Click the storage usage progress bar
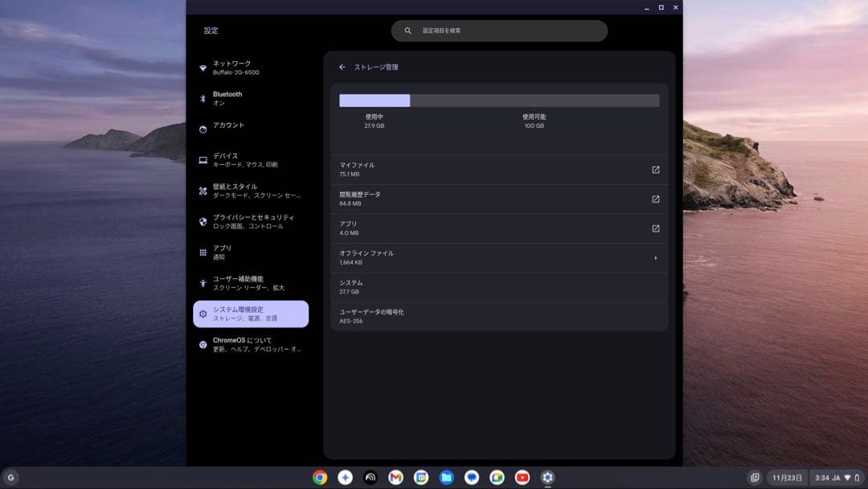The width and height of the screenshot is (868, 489). [x=498, y=100]
